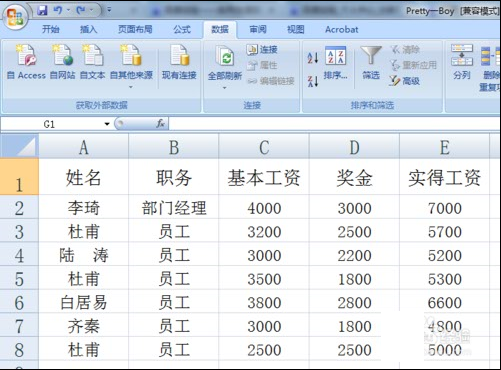Open the 审阅 tab

[258, 29]
